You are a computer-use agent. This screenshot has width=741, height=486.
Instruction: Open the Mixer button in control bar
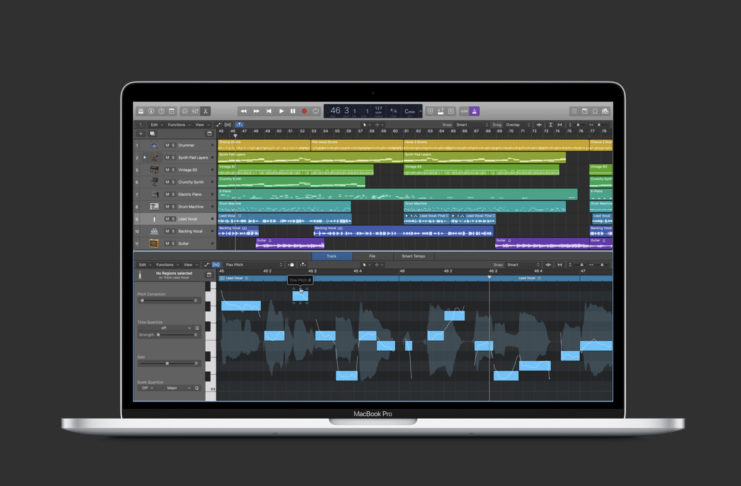pyautogui.click(x=195, y=111)
